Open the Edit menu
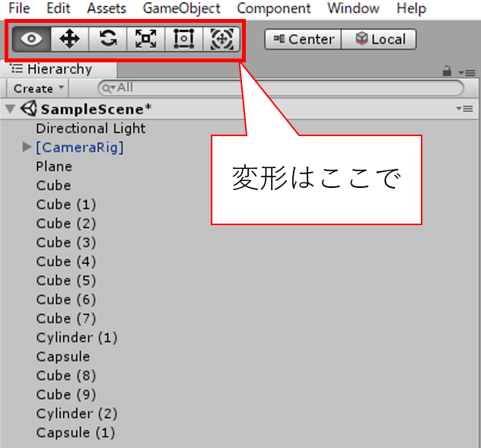This screenshot has height=448, width=481. (59, 8)
